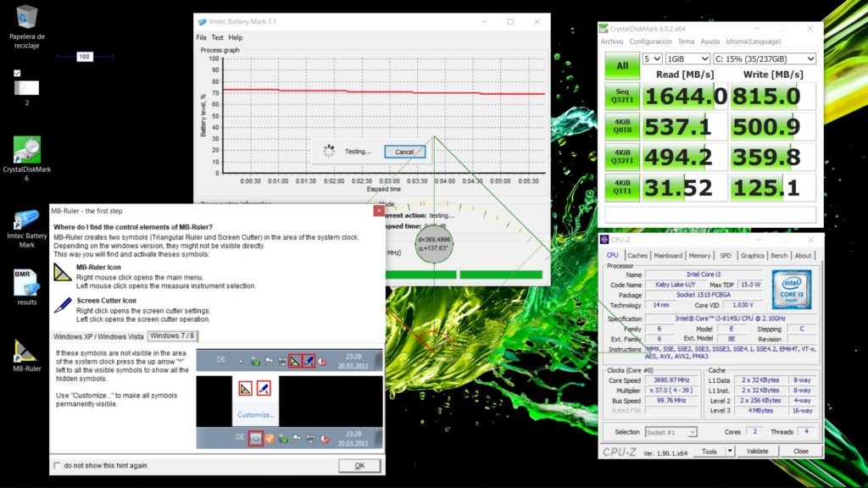Open Tema menu in CrystalDiskMark
This screenshot has width=868, height=488.
[686, 42]
